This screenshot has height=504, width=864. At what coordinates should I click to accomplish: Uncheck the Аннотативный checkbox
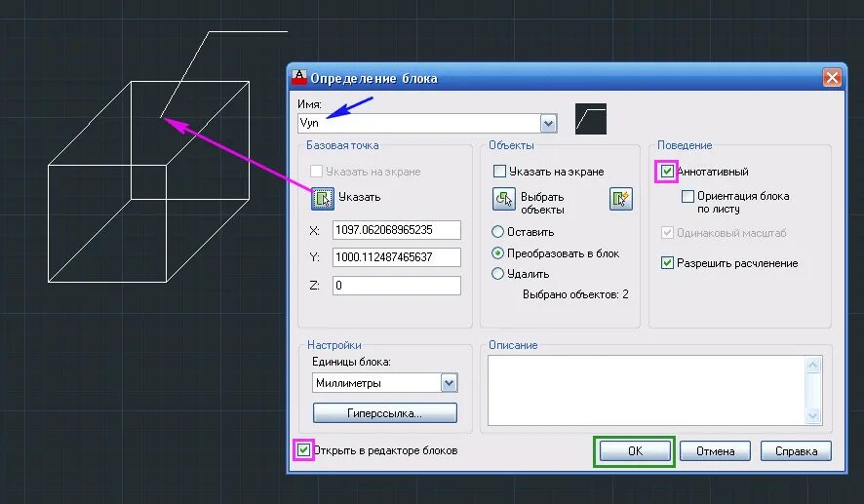click(667, 172)
